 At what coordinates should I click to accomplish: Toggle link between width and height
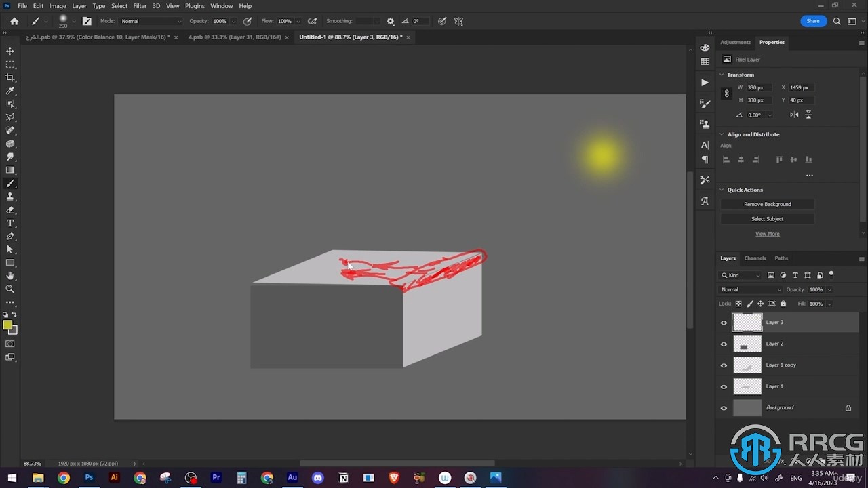pos(727,94)
